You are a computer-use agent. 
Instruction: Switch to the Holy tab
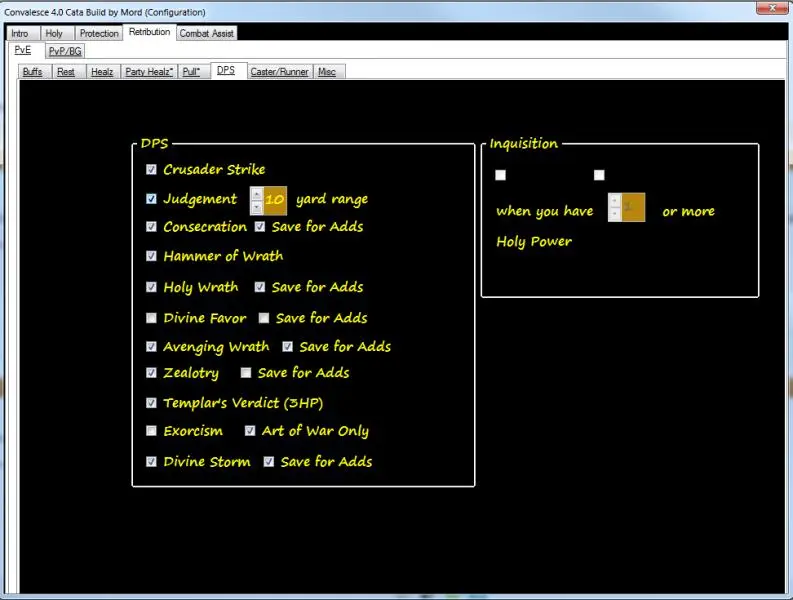[x=54, y=33]
